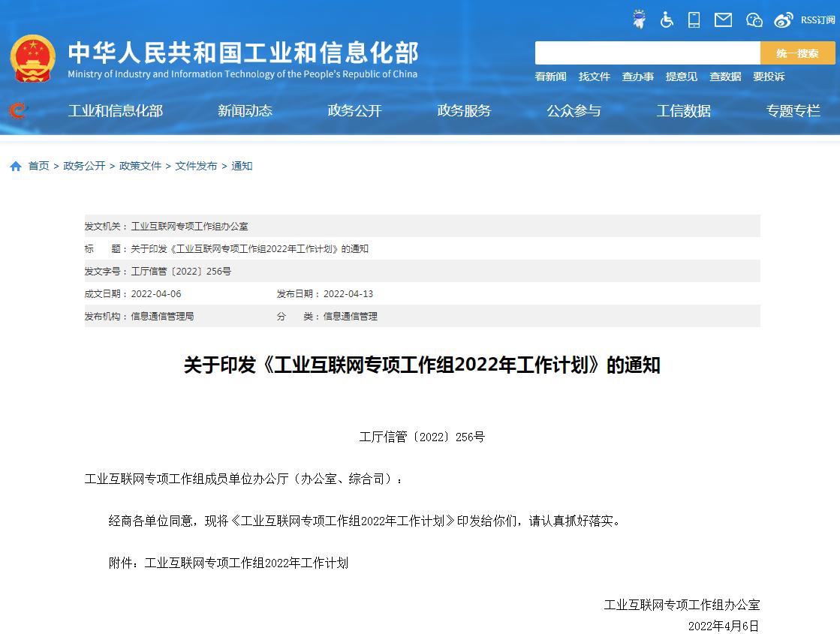Image resolution: width=840 pixels, height=634 pixels.
Task: Open the WeChat icon in header
Action: coord(754,20)
